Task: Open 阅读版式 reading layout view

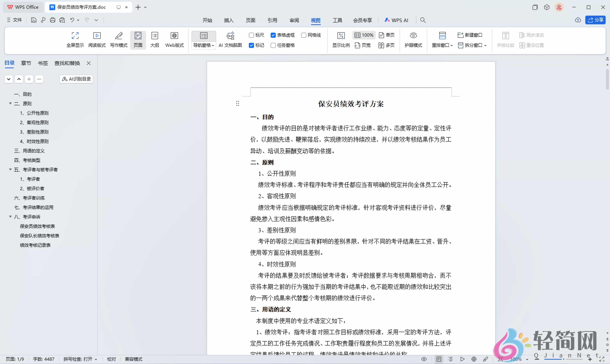Action: pos(97,39)
